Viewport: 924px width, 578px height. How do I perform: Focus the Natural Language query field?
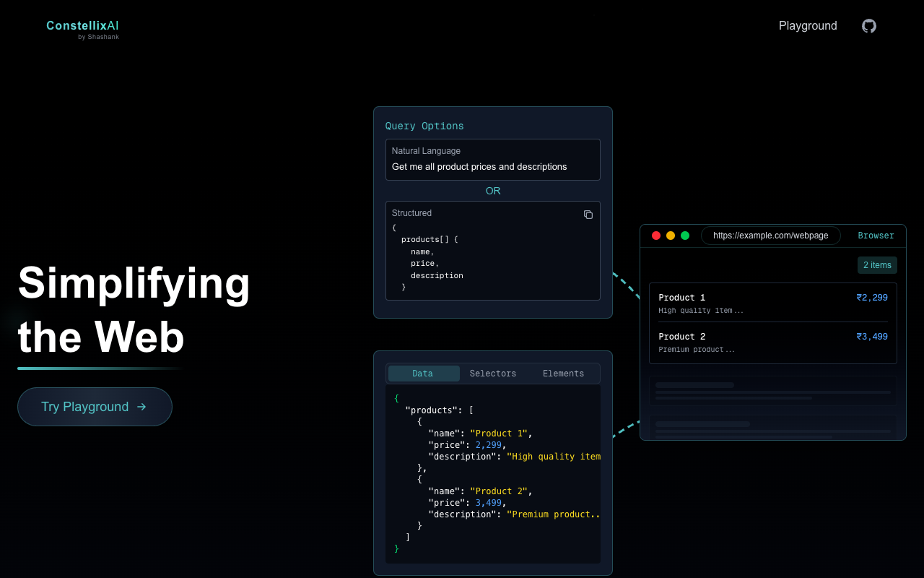(x=493, y=160)
